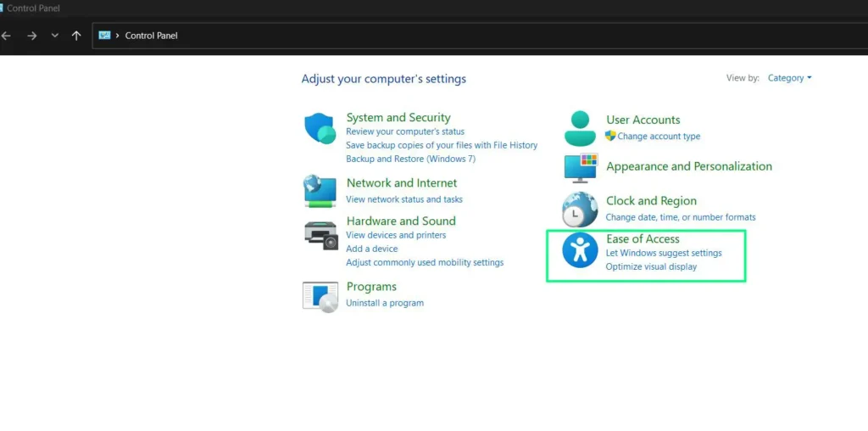
Task: Open Backup and Restore (Windows 7)
Action: click(410, 159)
